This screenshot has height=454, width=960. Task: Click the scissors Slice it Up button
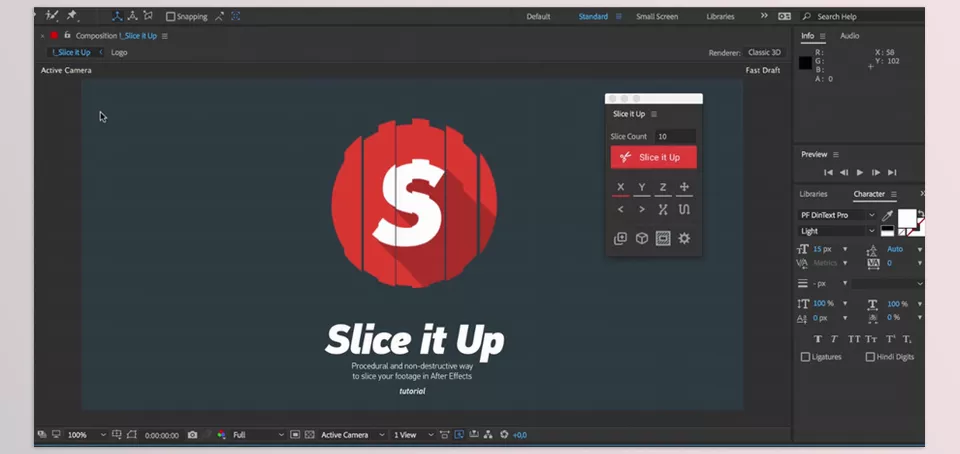pos(653,157)
